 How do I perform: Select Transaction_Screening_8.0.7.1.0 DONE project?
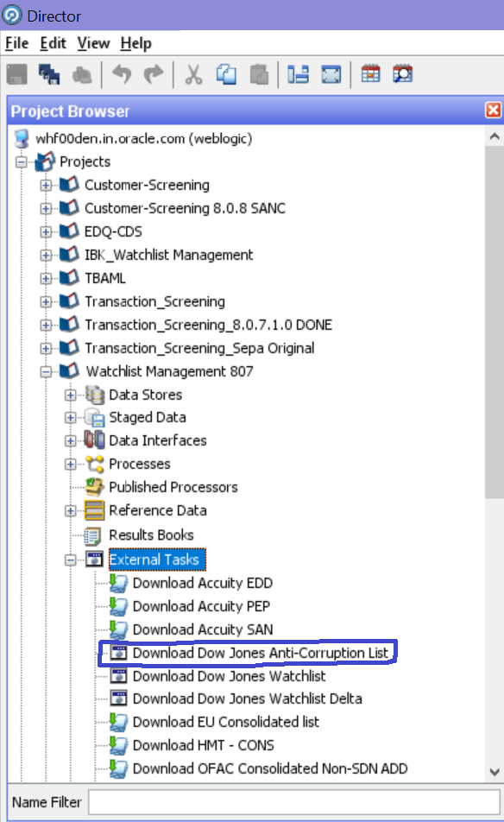point(208,325)
